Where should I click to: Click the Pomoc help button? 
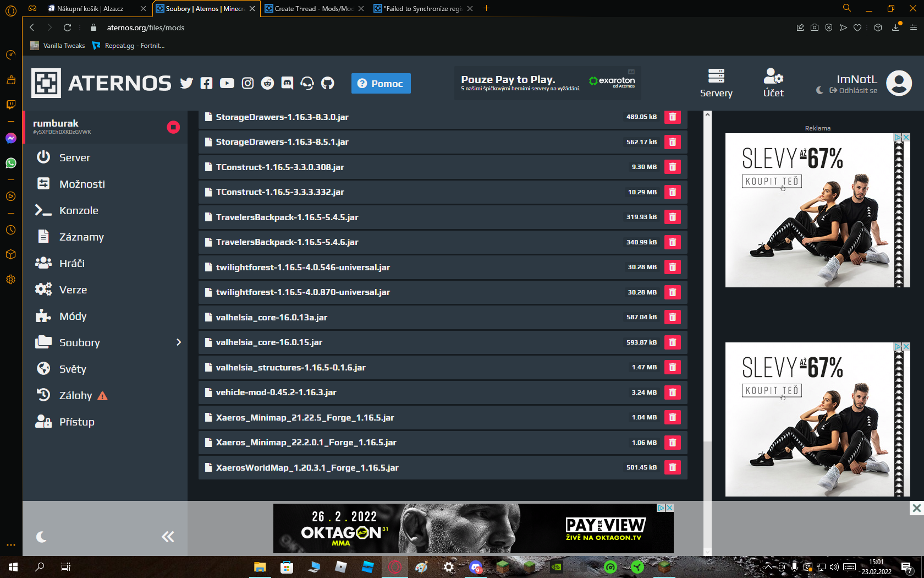click(x=381, y=83)
